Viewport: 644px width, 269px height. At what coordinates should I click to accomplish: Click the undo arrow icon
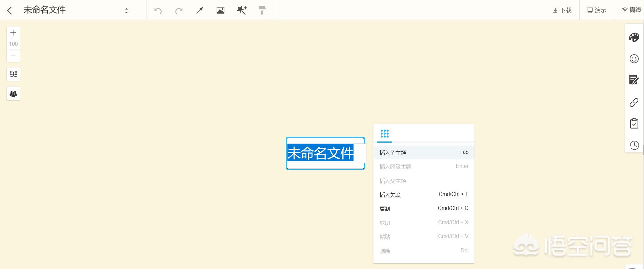coord(158,11)
